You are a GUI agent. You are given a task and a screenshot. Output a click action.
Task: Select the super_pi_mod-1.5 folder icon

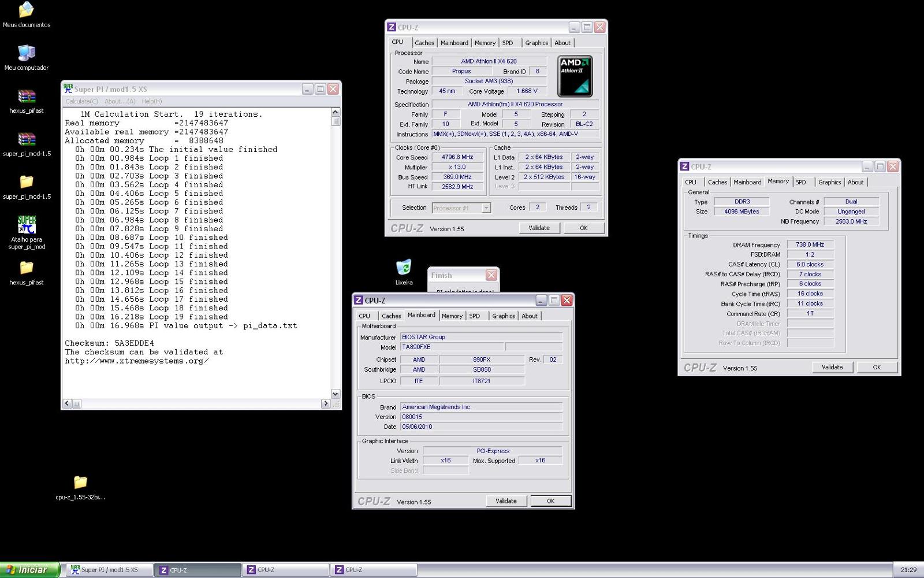click(27, 182)
